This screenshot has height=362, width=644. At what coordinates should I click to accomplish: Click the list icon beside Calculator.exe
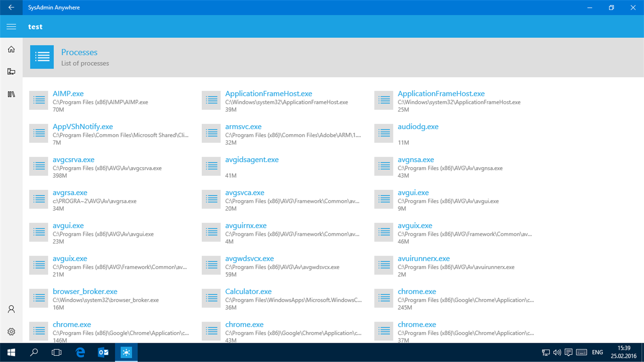pyautogui.click(x=212, y=299)
